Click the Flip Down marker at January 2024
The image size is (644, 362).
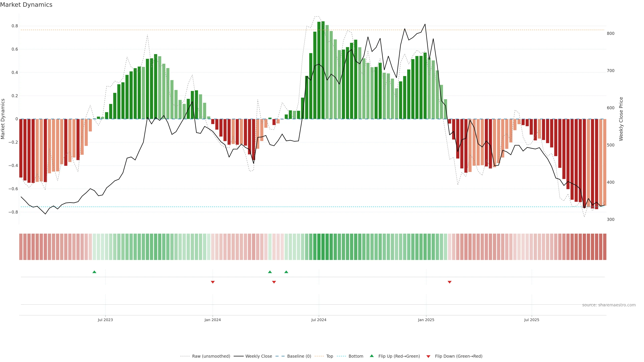(213, 282)
